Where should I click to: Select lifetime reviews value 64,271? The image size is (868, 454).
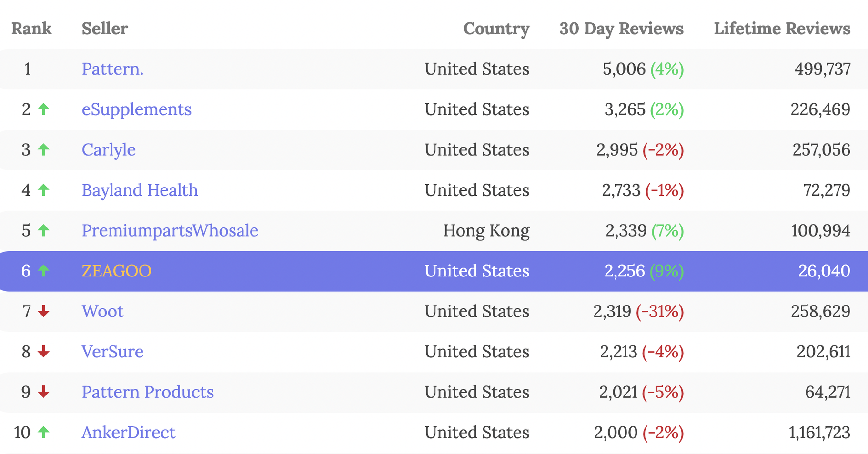[x=828, y=393]
